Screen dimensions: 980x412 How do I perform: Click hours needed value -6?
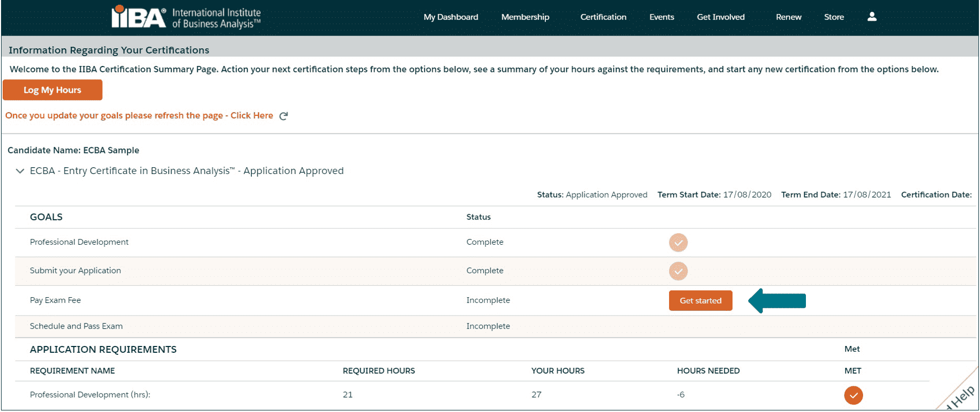(x=681, y=395)
